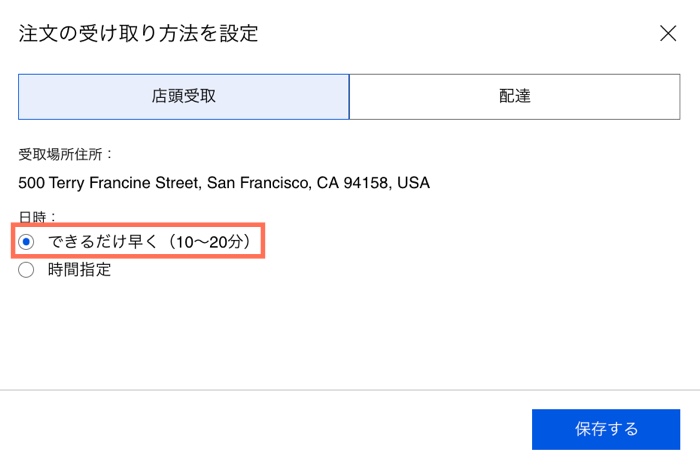Screen dimensions: 700x468
Task: Click the dialog title 注文の受け取り方法を設定
Action: click(138, 33)
